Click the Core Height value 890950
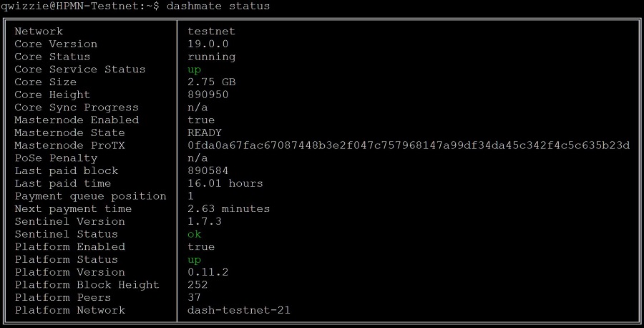 click(x=208, y=95)
